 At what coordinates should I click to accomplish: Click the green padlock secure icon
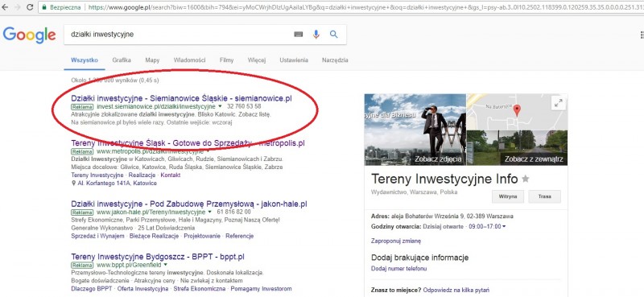(44, 7)
